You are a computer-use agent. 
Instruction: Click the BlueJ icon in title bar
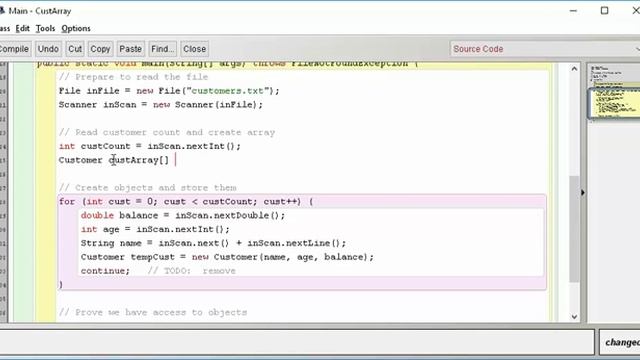[x=2, y=11]
